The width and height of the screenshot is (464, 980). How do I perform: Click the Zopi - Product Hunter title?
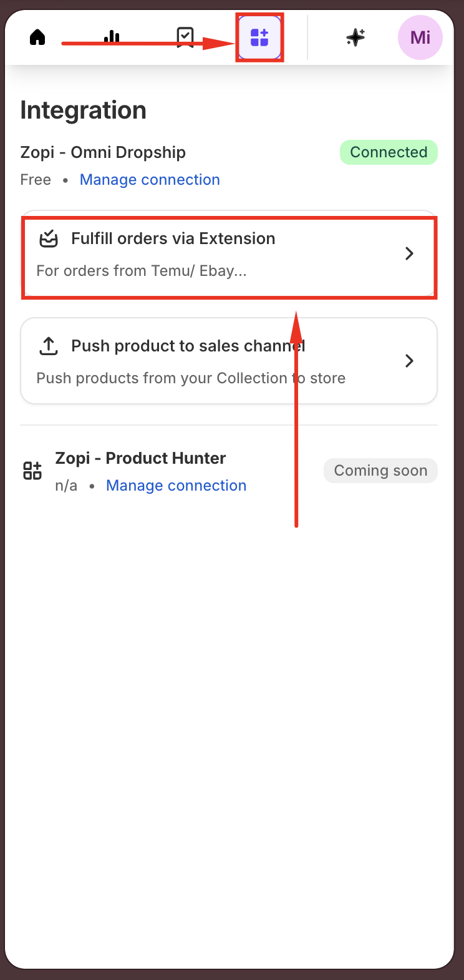point(140,458)
